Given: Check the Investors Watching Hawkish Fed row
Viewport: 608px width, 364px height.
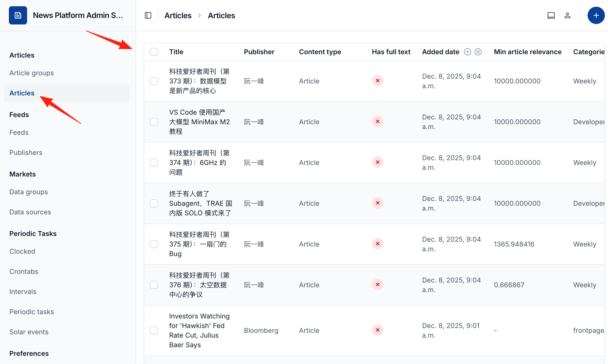Looking at the screenshot, I should (154, 330).
